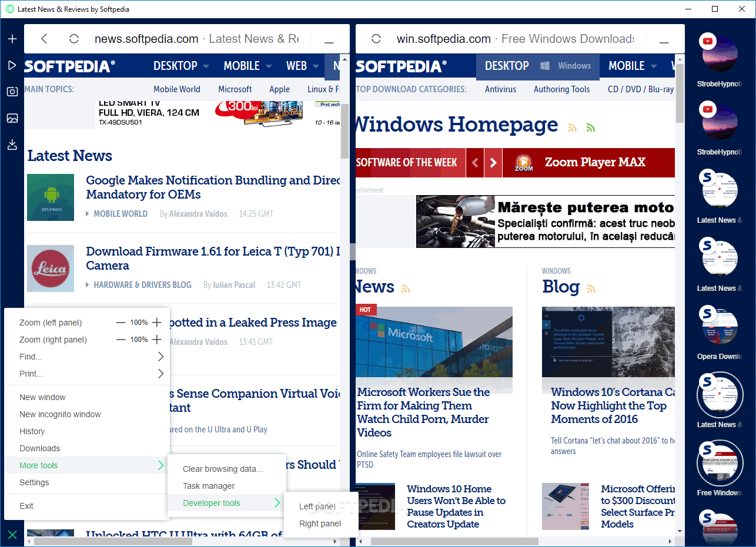This screenshot has height=547, width=756.
Task: Click the Leica logo thumbnail
Action: (51, 269)
